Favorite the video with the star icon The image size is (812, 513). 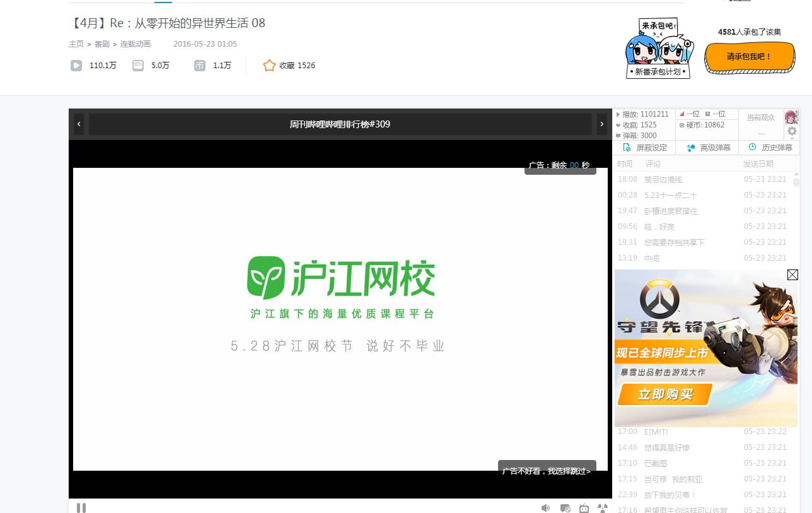269,65
